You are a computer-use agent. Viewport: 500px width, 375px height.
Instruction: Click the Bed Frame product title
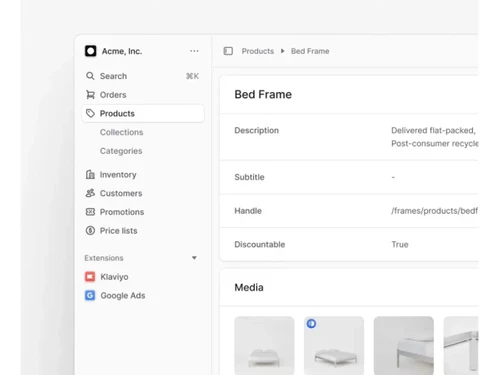click(263, 94)
